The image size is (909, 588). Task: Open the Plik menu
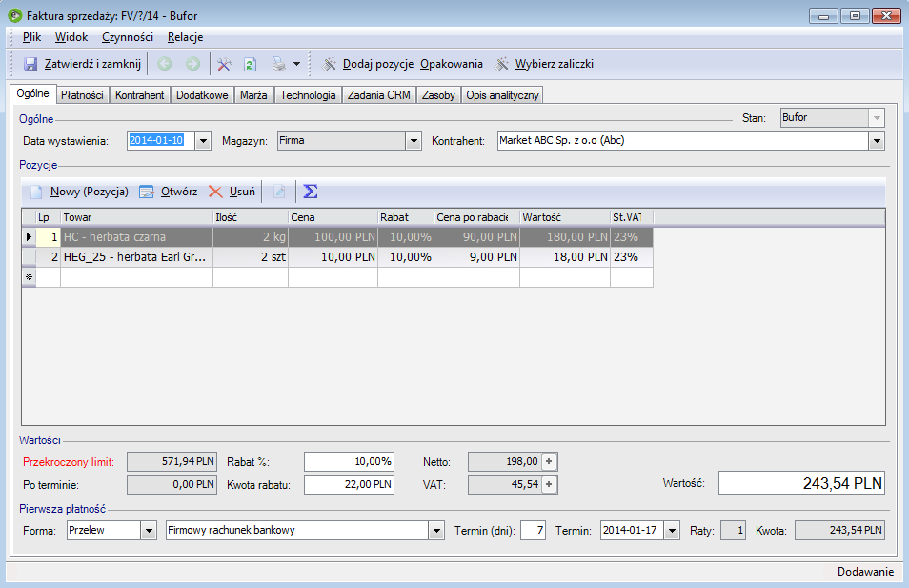click(31, 37)
